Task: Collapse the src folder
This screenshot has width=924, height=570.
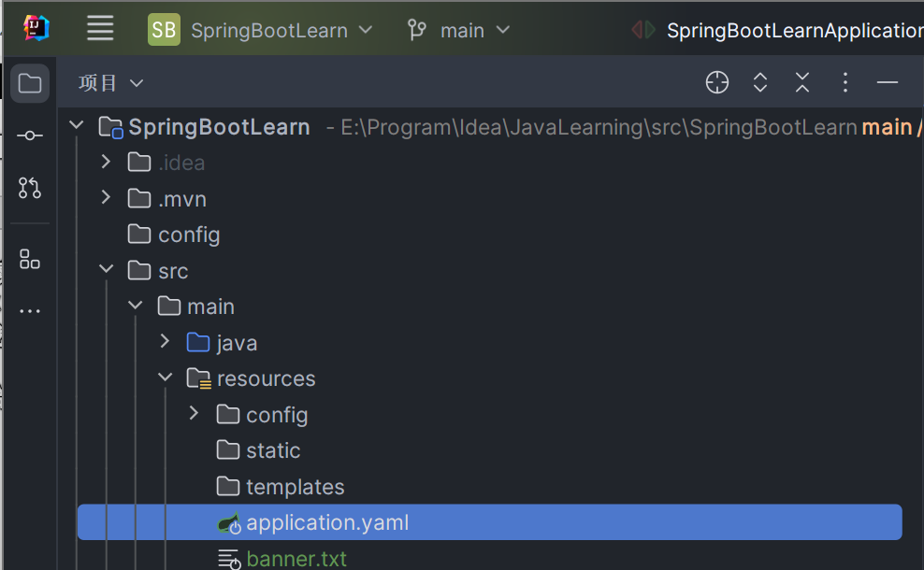Action: [106, 269]
